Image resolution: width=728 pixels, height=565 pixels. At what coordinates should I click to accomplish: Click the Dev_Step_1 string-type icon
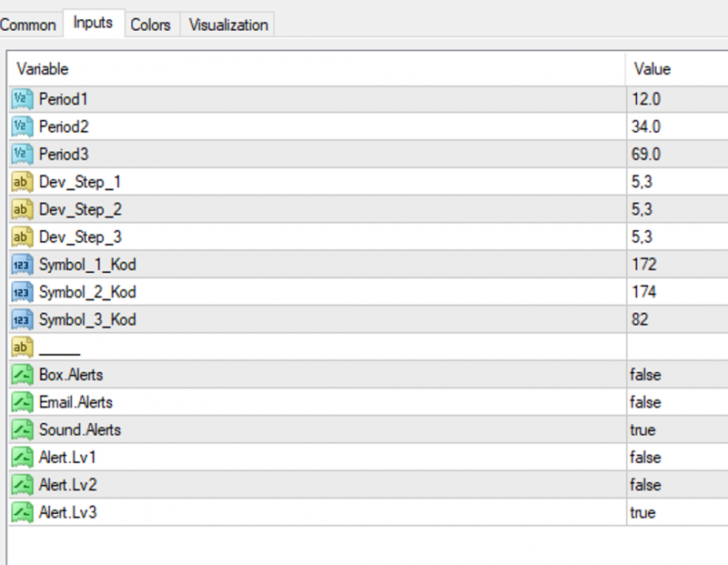click(x=22, y=182)
